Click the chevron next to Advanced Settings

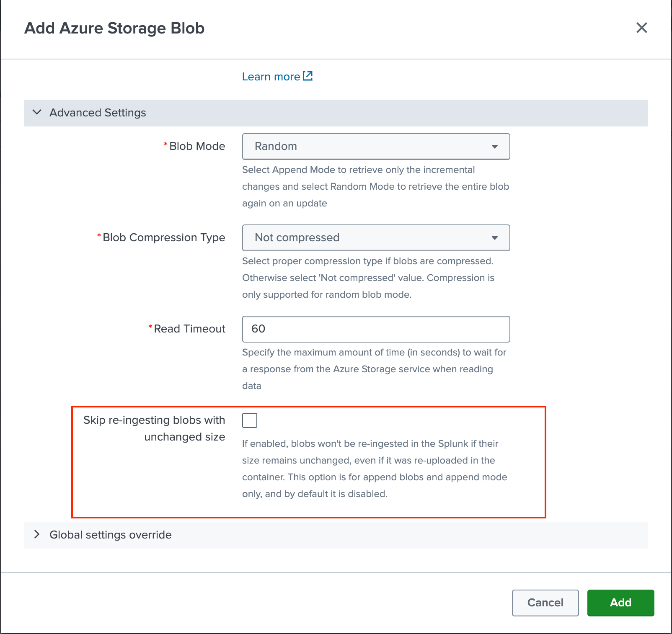point(37,112)
